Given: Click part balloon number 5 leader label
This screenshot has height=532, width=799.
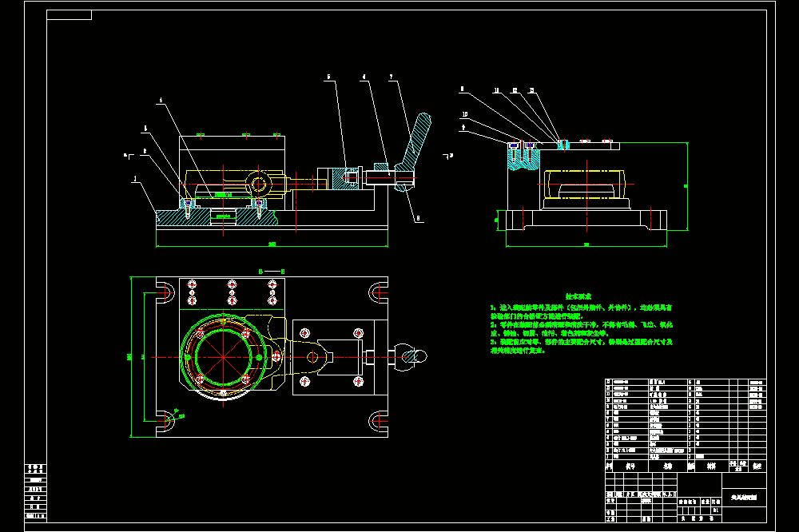Looking at the screenshot, I should click(328, 77).
